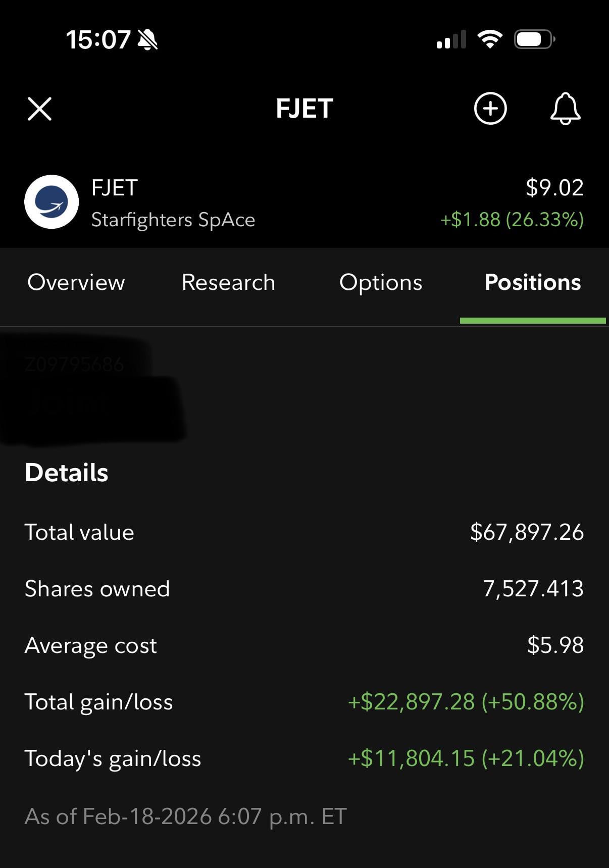Tap the Total gain/loss green amount

click(466, 702)
